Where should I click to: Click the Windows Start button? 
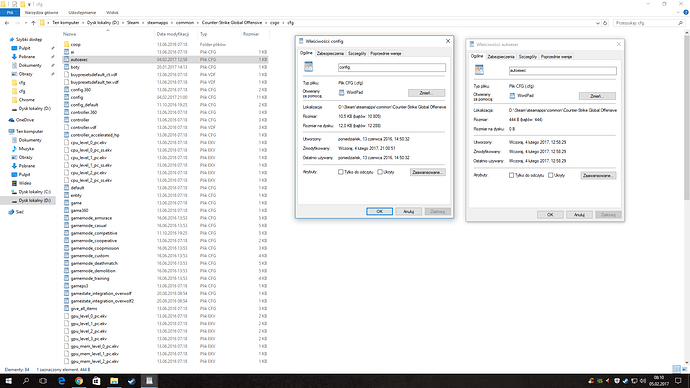(8, 381)
